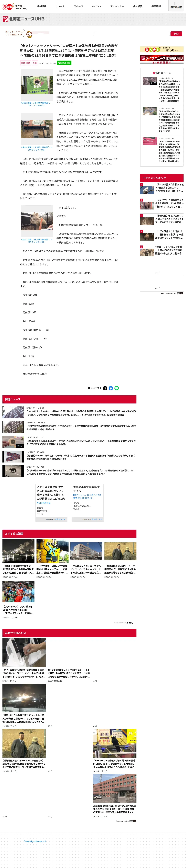This screenshot has width=186, height=868.
Task: Share the article on X
Action: 105,388
